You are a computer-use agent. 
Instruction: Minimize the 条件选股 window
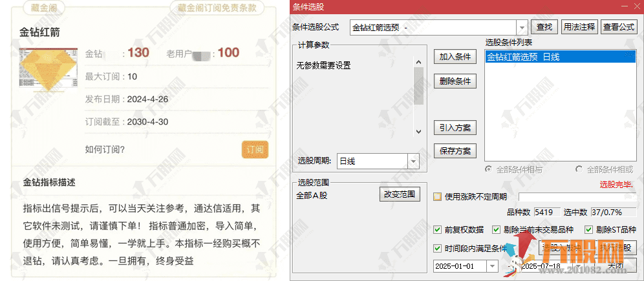(x=625, y=6)
